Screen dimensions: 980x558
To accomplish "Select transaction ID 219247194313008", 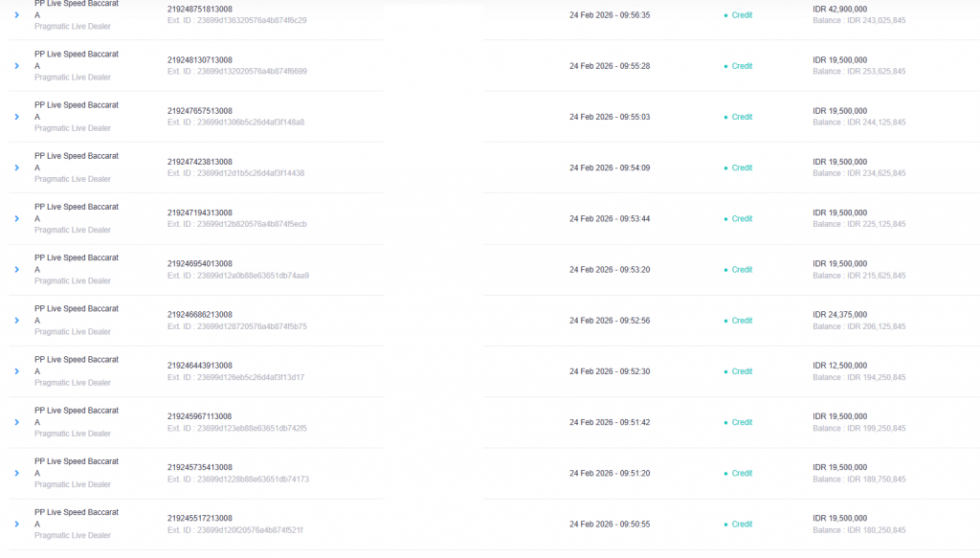I will click(200, 212).
